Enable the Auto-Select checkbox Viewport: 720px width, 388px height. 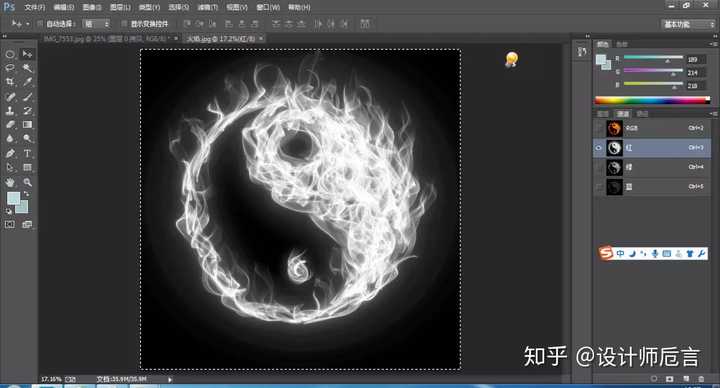click(39, 23)
